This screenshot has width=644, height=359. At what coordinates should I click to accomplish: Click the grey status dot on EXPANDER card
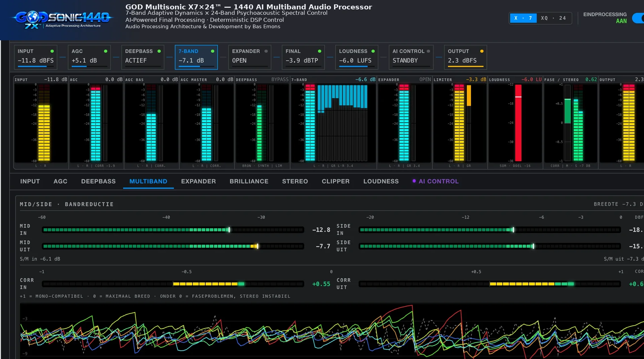(266, 51)
